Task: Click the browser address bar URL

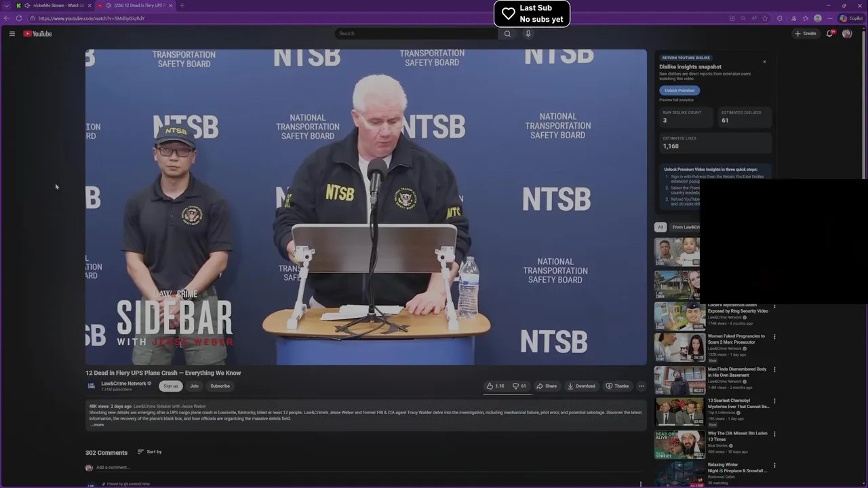Action: pos(92,18)
